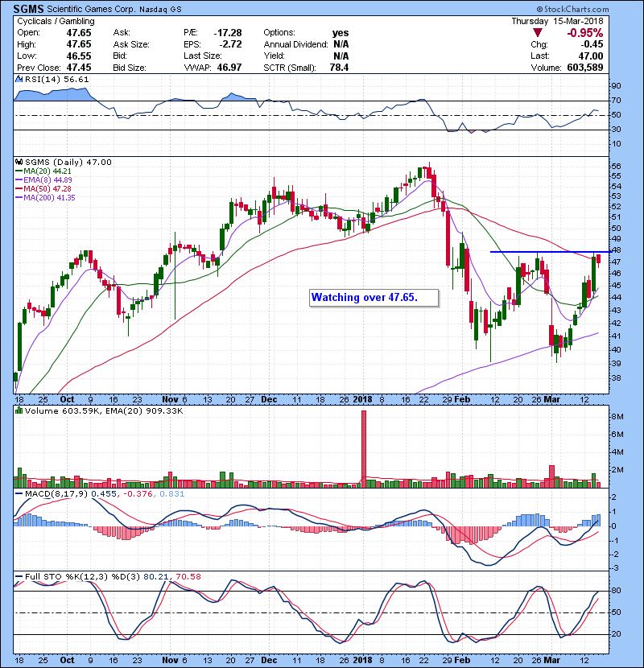Click the red down-triangle change indicator
This screenshot has width=644, height=668.
tap(538, 33)
